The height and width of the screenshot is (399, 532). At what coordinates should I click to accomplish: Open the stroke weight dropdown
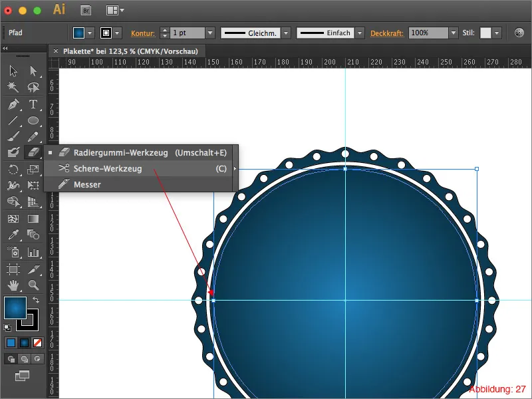[210, 33]
